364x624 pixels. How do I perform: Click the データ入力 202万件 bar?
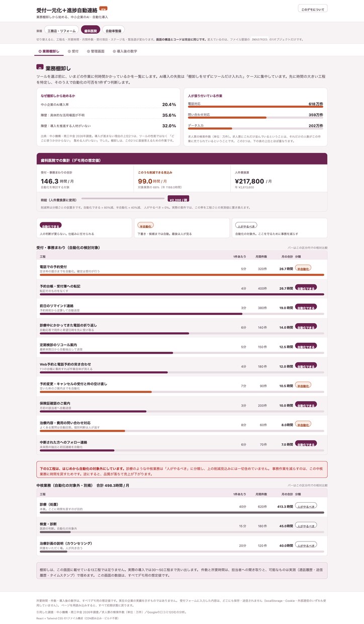[x=255, y=128]
